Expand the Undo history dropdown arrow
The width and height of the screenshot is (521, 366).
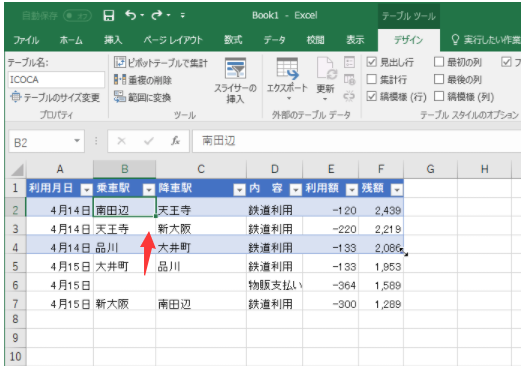pyautogui.click(x=142, y=15)
